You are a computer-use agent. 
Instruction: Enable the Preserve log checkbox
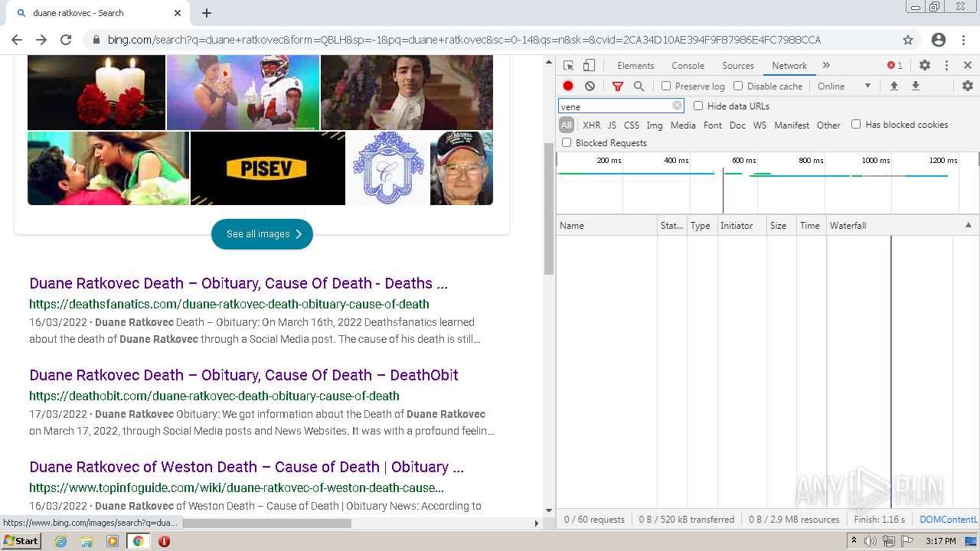pos(666,86)
